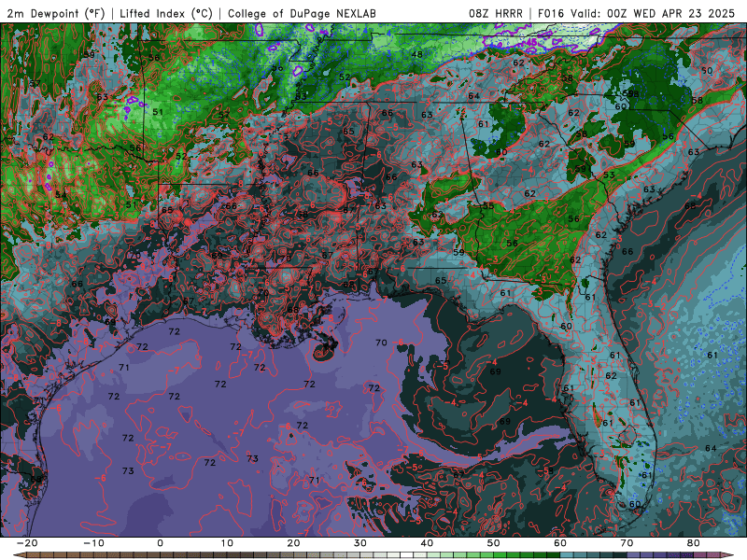Click the "54" dewpoint value on the map
This screenshot has width=747, height=560.
pyautogui.click(x=61, y=195)
